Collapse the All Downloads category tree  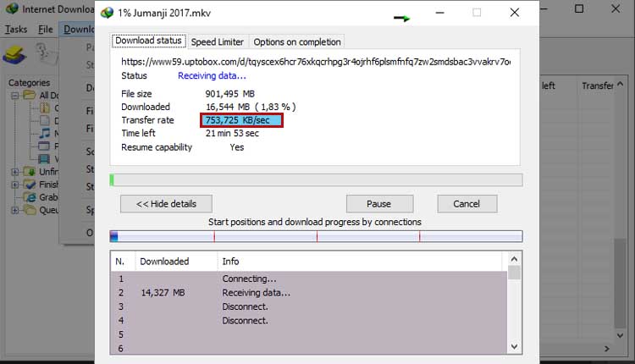pyautogui.click(x=15, y=96)
